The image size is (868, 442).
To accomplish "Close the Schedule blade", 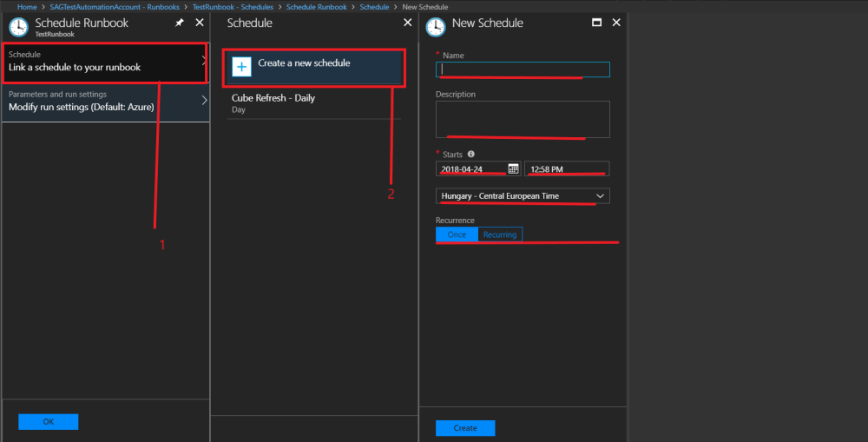I will pyautogui.click(x=408, y=23).
